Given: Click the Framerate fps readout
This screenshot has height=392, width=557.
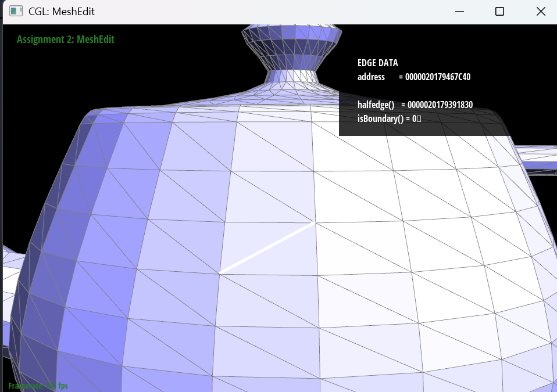Looking at the screenshot, I should pos(38,386).
